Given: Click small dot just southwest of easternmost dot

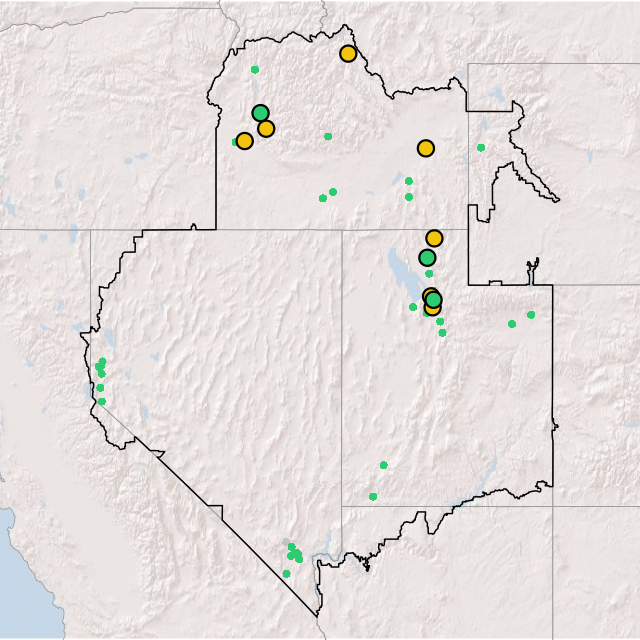Looking at the screenshot, I should click(x=512, y=324).
